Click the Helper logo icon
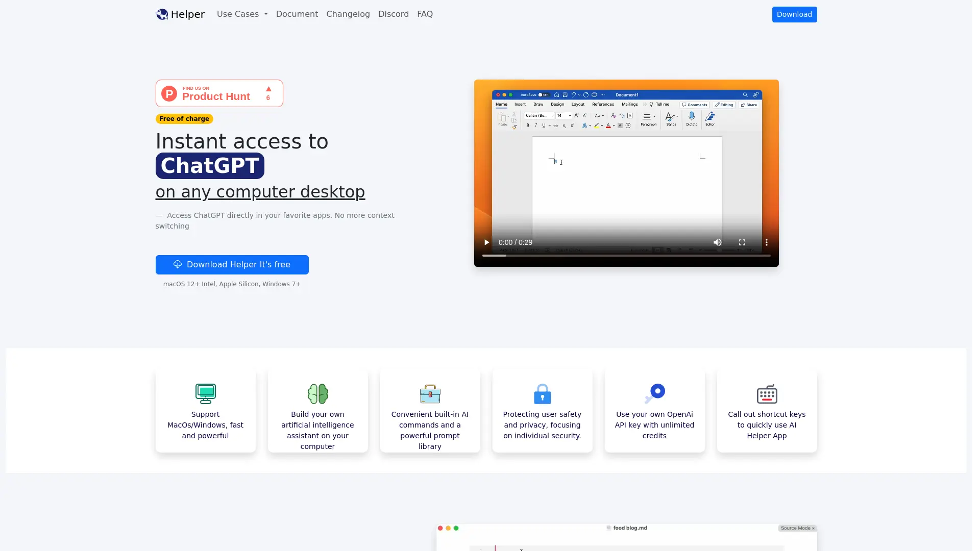980x551 pixels. click(162, 14)
